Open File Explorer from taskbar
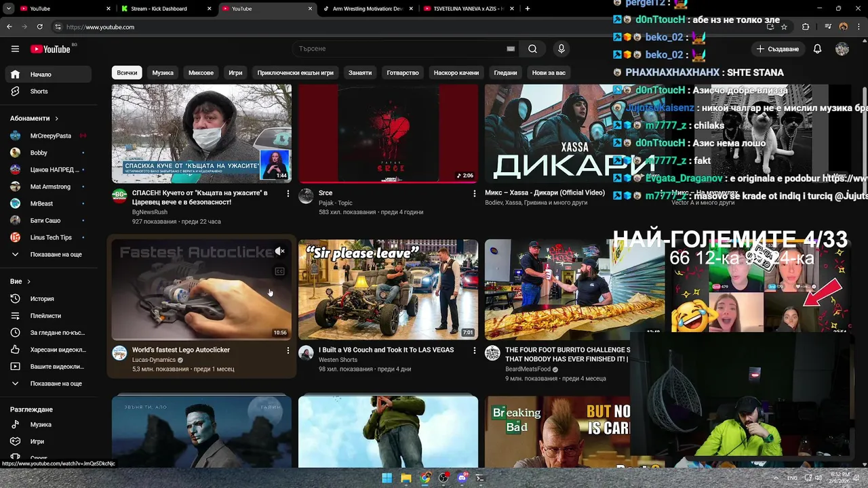Image resolution: width=868 pixels, height=488 pixels. 406,478
